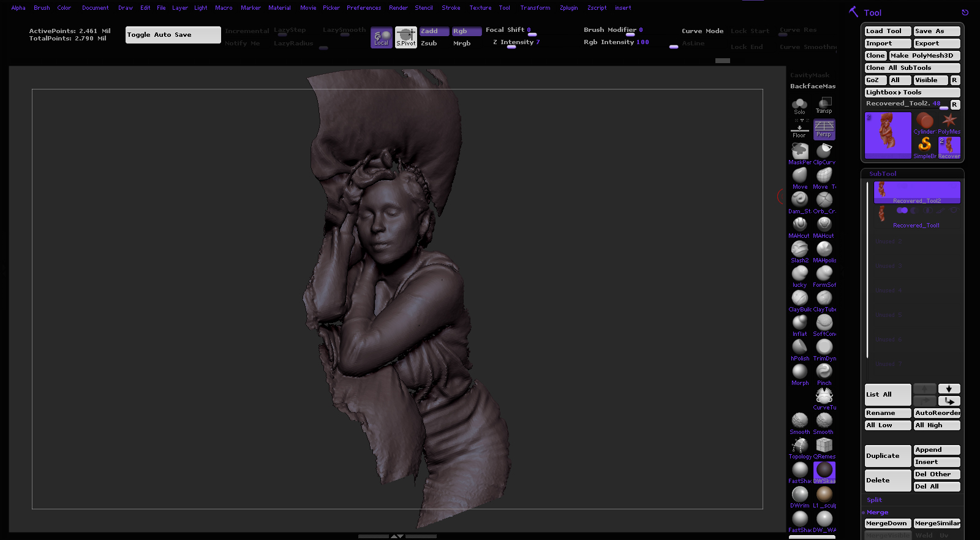Click the Z Intensity slider

(x=516, y=42)
